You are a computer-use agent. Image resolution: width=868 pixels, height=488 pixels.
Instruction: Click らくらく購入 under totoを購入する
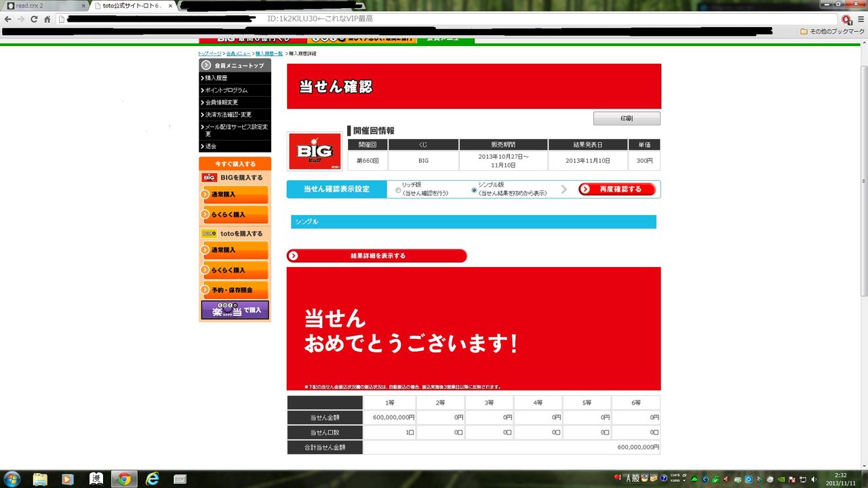point(235,270)
